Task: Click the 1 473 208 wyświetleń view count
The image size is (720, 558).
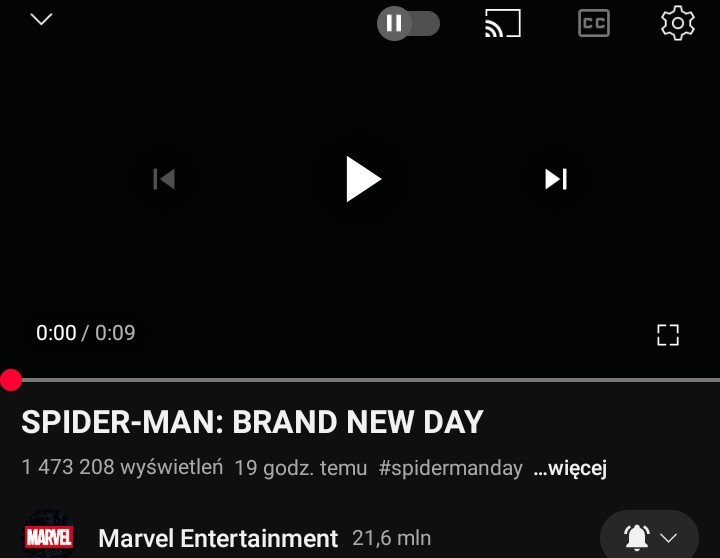Action: coord(123,468)
